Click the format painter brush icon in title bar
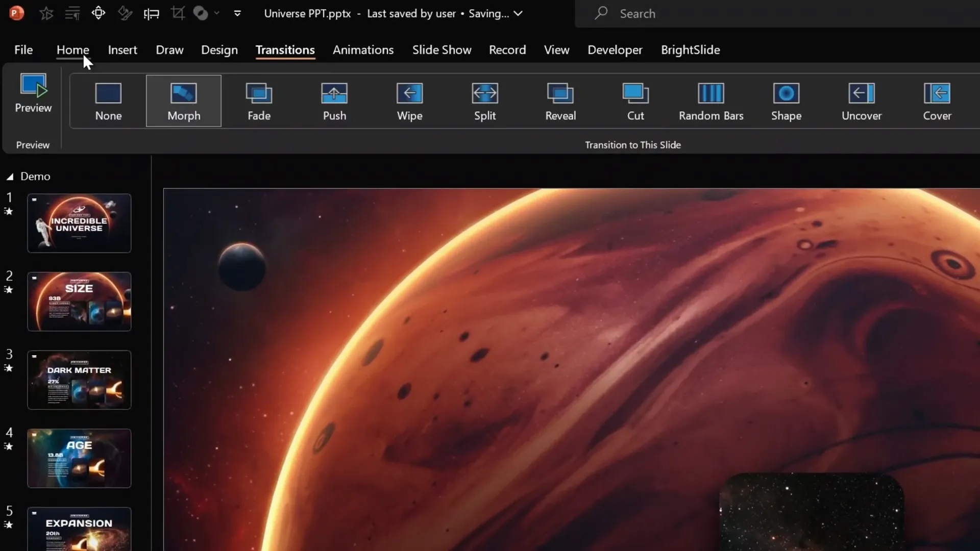The image size is (980, 551). point(125,13)
